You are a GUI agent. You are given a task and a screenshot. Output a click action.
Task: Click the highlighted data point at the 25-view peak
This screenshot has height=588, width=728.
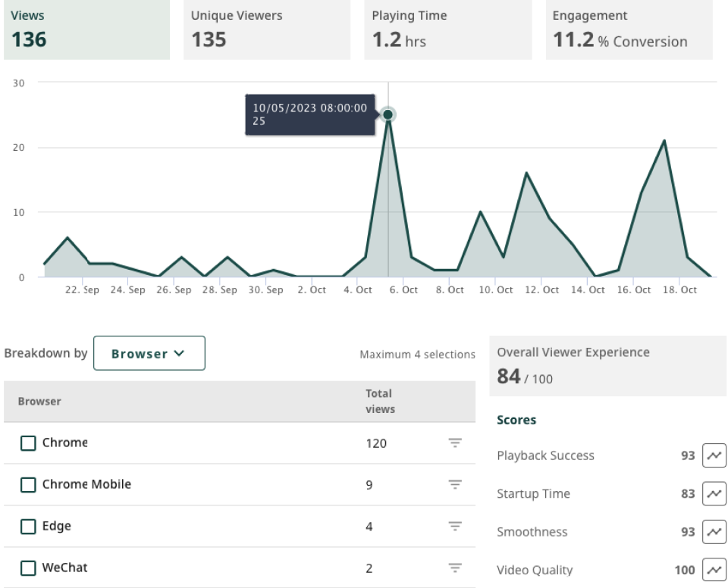point(388,114)
